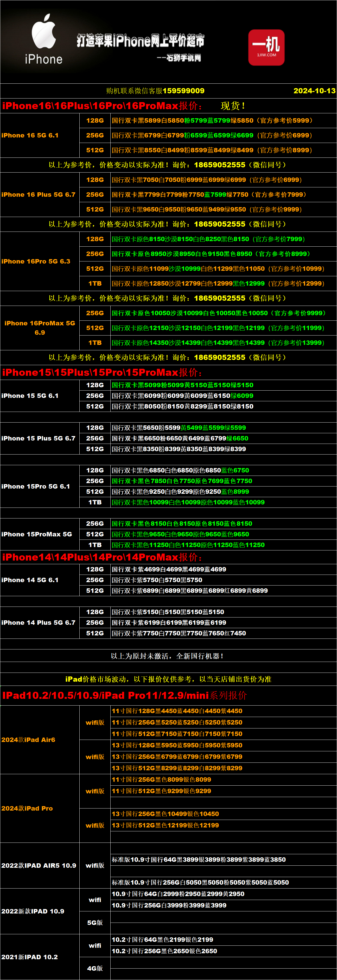Click iPhone 15Pro 128G row 黑色6850
Image resolution: width=337 pixels, height=980 pixels.
coord(224,471)
